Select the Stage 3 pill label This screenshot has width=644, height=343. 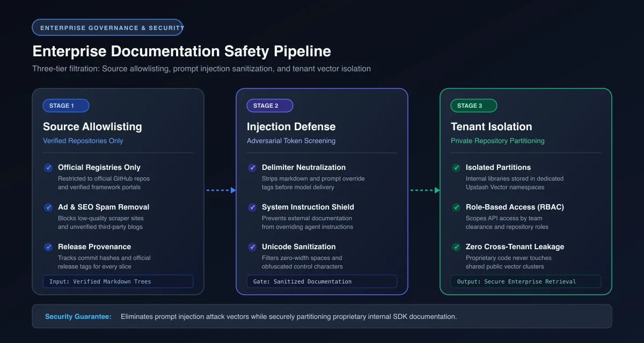pos(474,106)
